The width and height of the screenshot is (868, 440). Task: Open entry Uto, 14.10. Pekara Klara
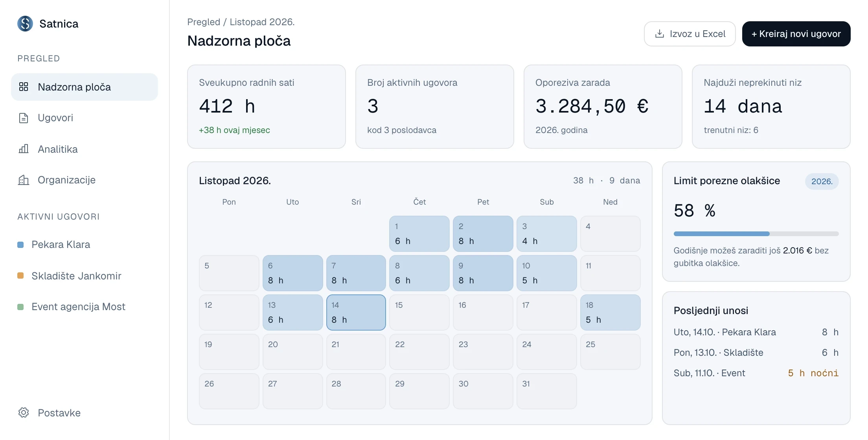(x=756, y=332)
